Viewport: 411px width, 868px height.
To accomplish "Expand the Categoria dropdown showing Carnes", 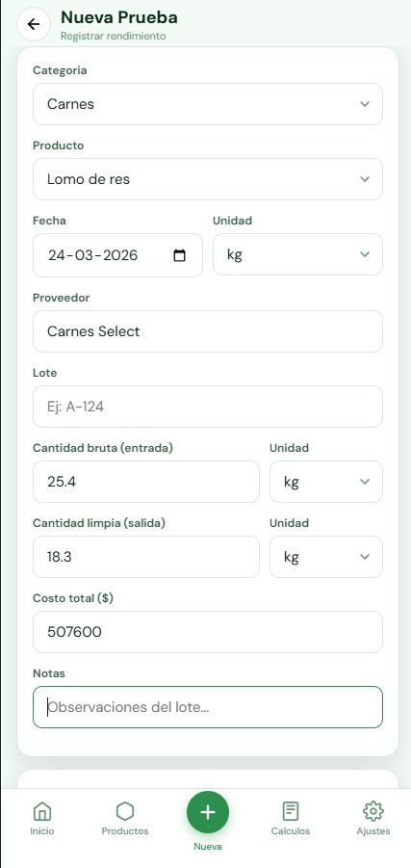I will point(208,104).
